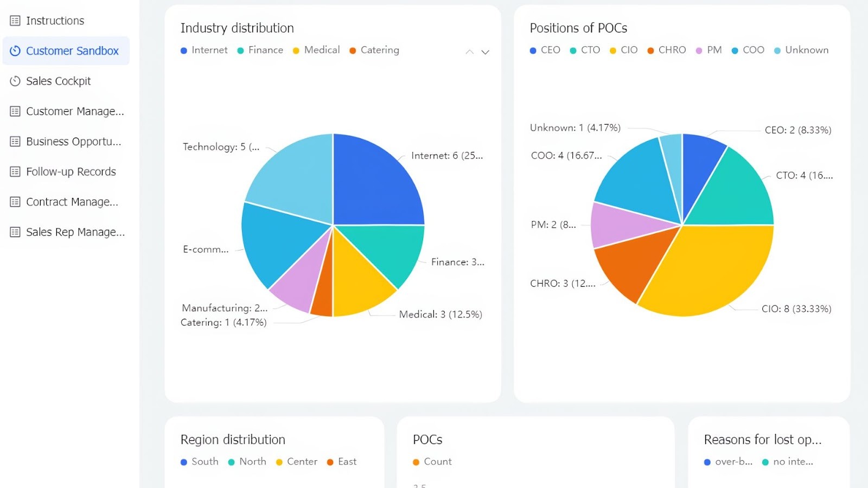
Task: Click the down chevron on Industry distribution
Action: point(485,52)
